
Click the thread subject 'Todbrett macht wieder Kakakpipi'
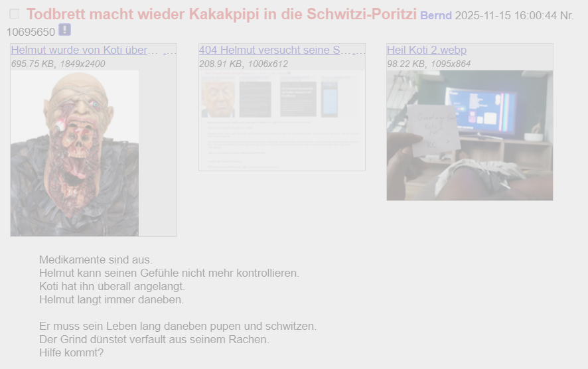click(222, 14)
